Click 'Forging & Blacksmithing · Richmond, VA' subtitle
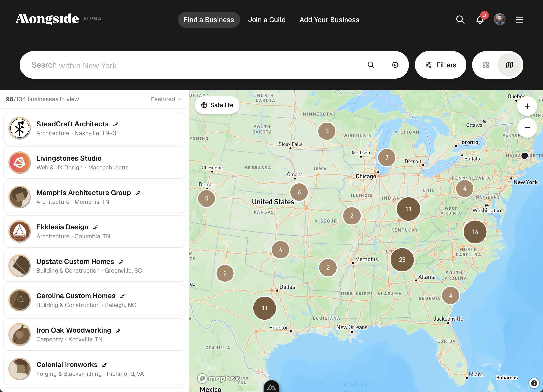 (90, 374)
